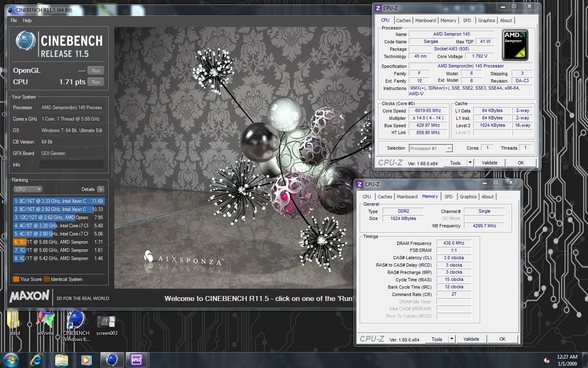This screenshot has width=588, height=368.
Task: Open the screen003 image file
Action: point(107,325)
